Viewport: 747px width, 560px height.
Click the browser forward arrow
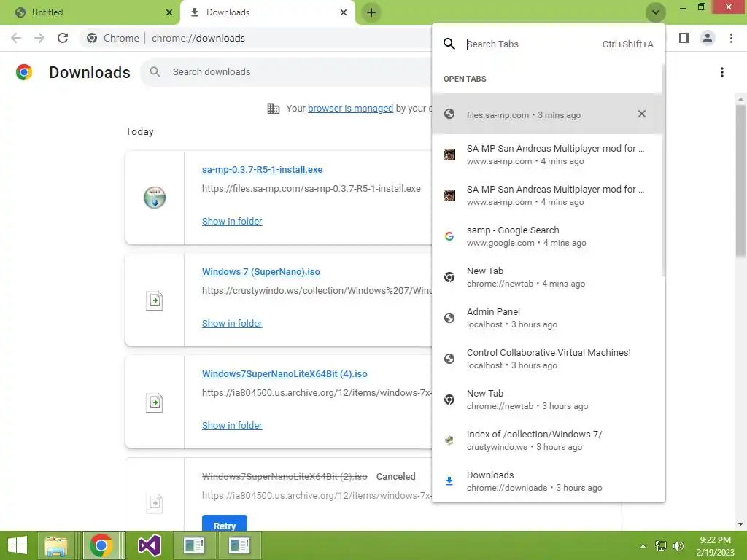[39, 38]
